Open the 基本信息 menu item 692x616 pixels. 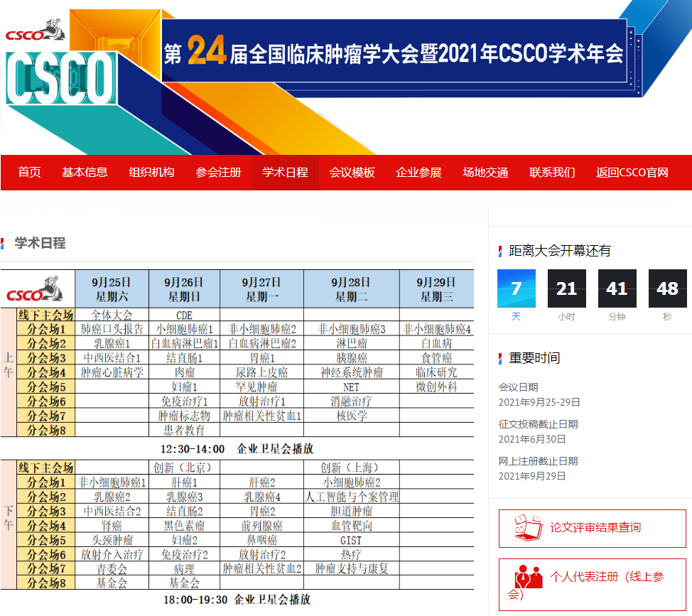coord(85,172)
